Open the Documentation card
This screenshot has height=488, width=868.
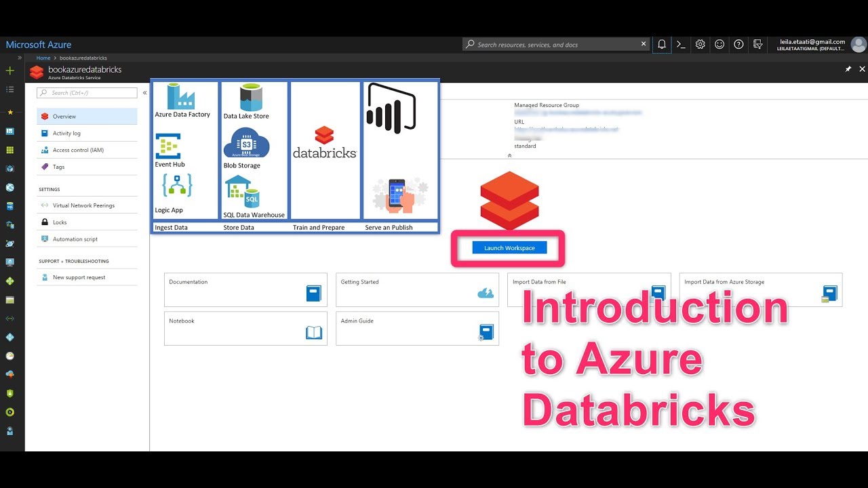coord(245,290)
